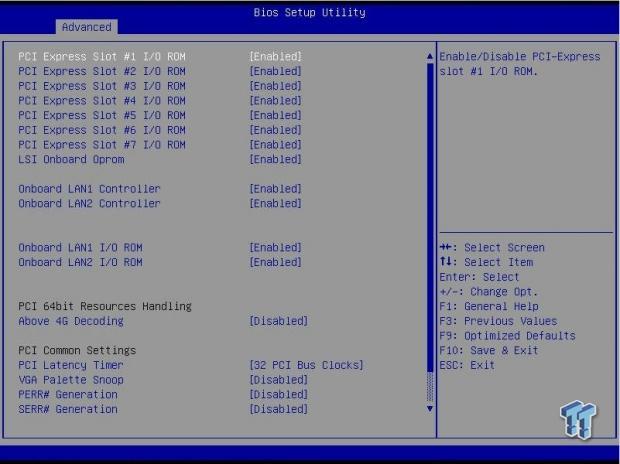Click the scrollbar up arrow
620x464 pixels.
tap(430, 56)
